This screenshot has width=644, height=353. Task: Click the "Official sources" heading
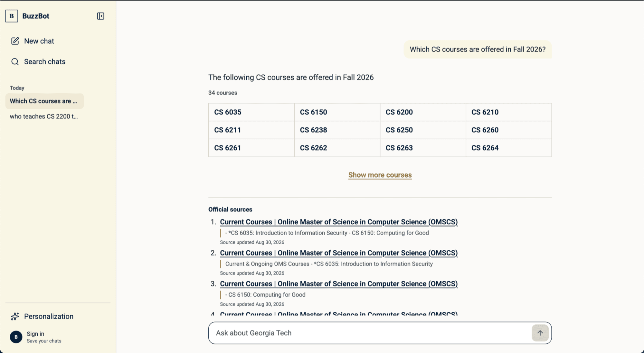(230, 209)
